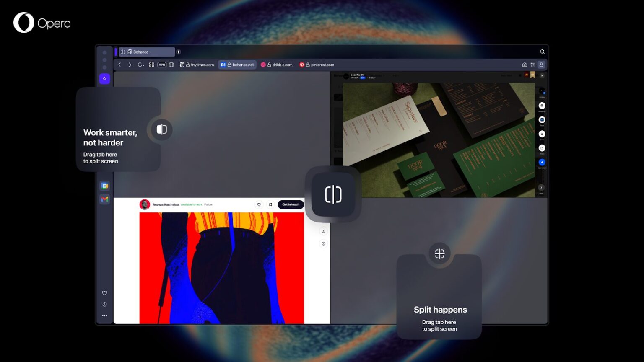
Task: Open the three-dot menu at the sidebar bottom
Action: (105, 315)
